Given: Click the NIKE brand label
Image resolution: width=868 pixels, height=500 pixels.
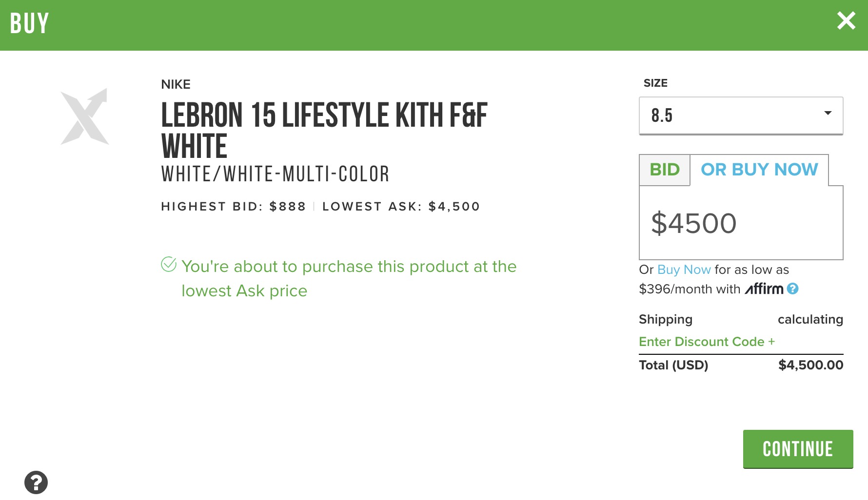Looking at the screenshot, I should pyautogui.click(x=176, y=85).
